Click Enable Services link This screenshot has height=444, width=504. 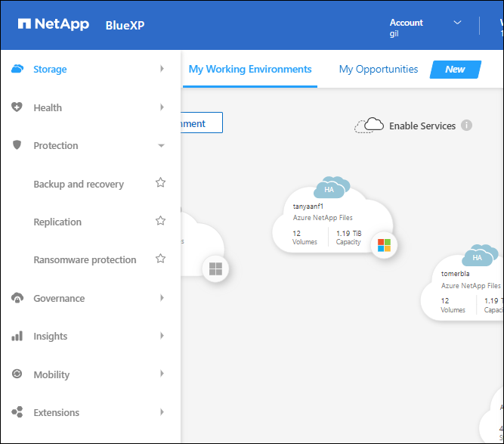[x=422, y=126]
